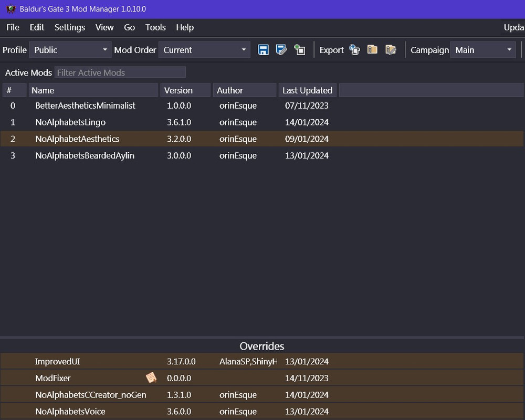Select the NoAlphabetsCCreator_noGen override row
Screen dimensions: 525x420
click(262, 395)
